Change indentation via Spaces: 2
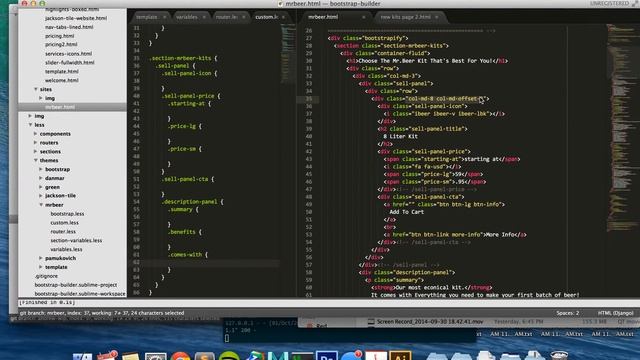 [x=567, y=313]
